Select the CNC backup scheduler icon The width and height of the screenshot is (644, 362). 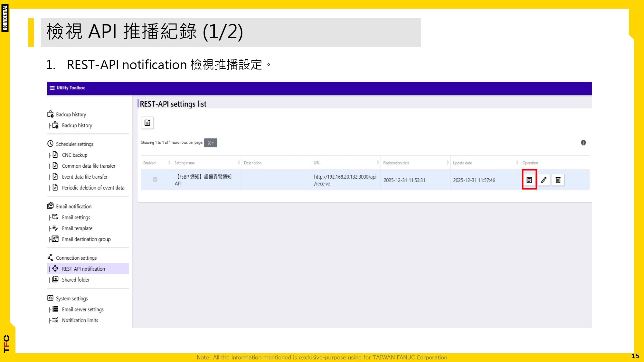(55, 155)
